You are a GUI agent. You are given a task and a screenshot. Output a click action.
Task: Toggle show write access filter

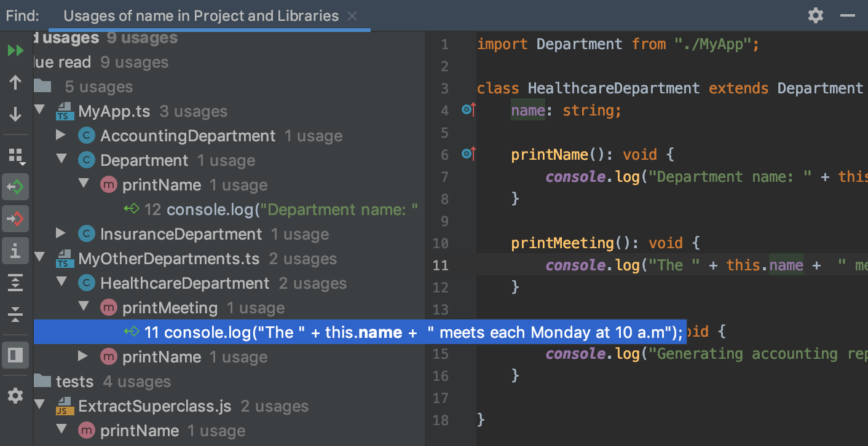pyautogui.click(x=15, y=218)
